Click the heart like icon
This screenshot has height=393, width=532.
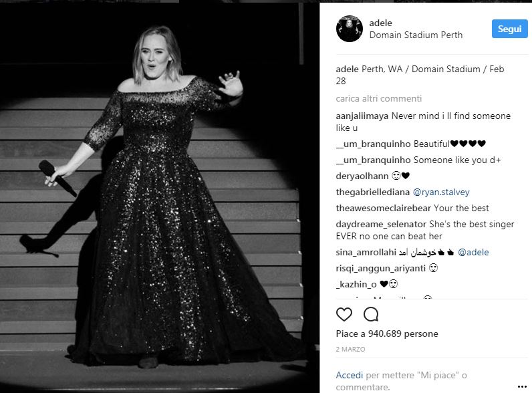click(344, 314)
